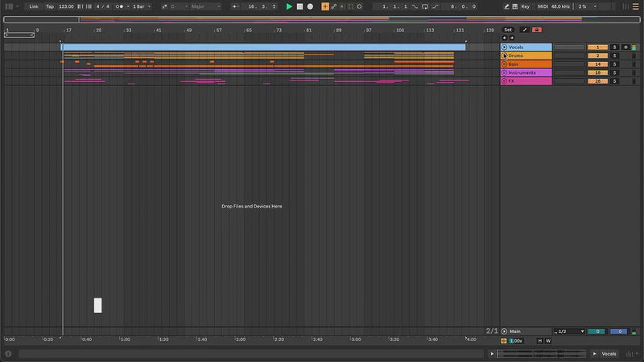Open the Major scale dropdown
This screenshot has width=644, height=362.
204,6
